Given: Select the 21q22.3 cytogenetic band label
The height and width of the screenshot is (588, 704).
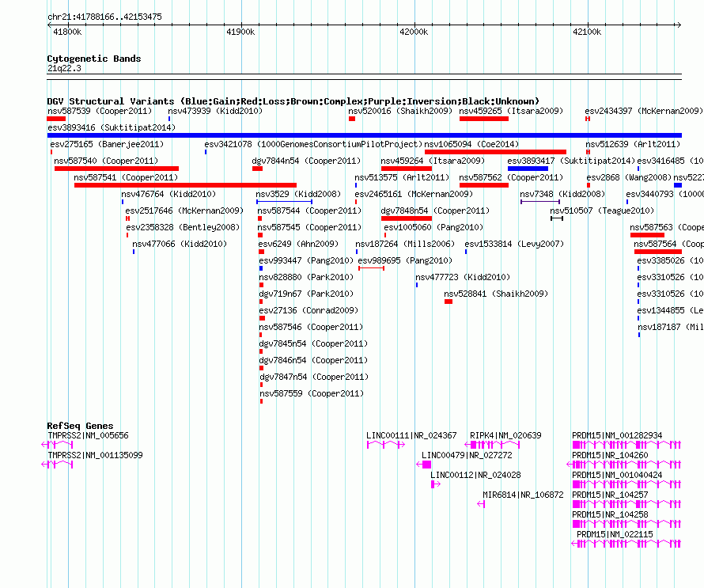Looking at the screenshot, I should point(64,68).
